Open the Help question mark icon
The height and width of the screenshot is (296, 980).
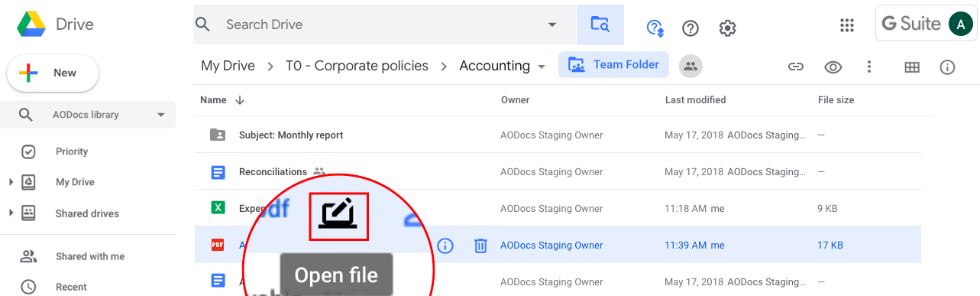pyautogui.click(x=691, y=28)
